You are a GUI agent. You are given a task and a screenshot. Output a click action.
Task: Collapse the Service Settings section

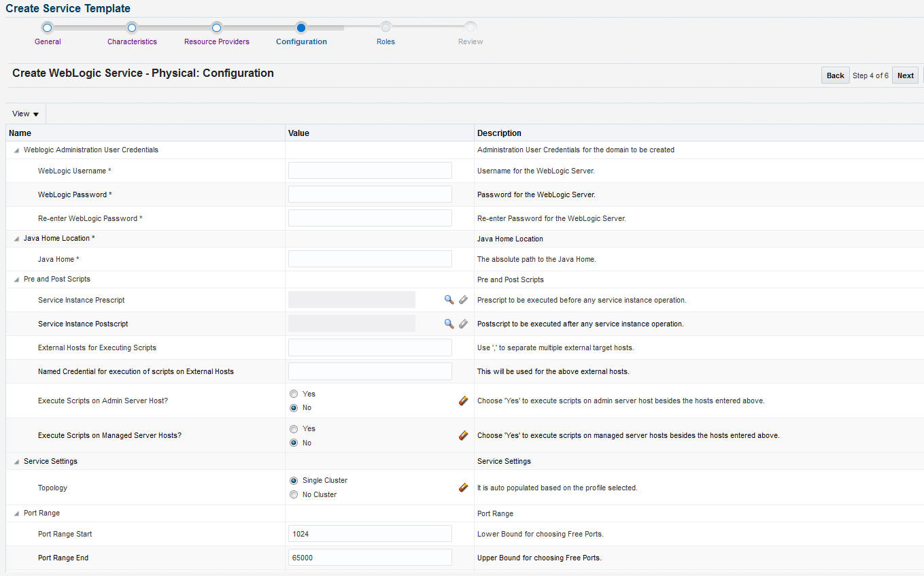click(16, 462)
